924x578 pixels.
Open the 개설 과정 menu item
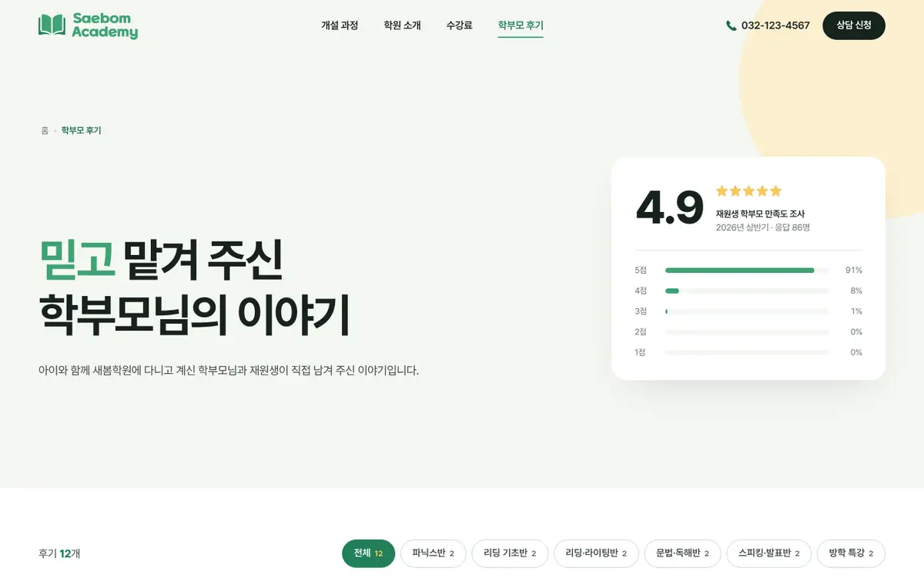(x=340, y=25)
